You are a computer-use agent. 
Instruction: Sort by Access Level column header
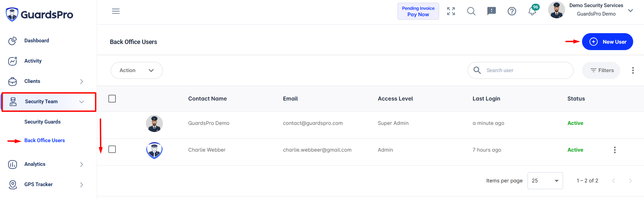[395, 99]
